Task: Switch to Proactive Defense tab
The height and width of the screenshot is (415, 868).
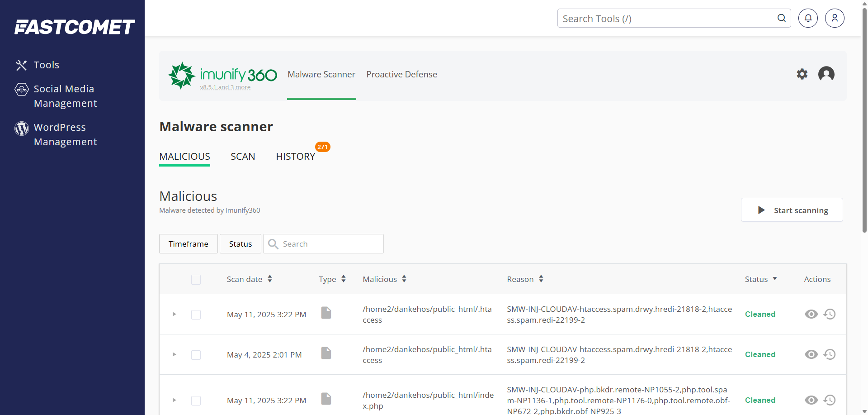Action: 401,74
